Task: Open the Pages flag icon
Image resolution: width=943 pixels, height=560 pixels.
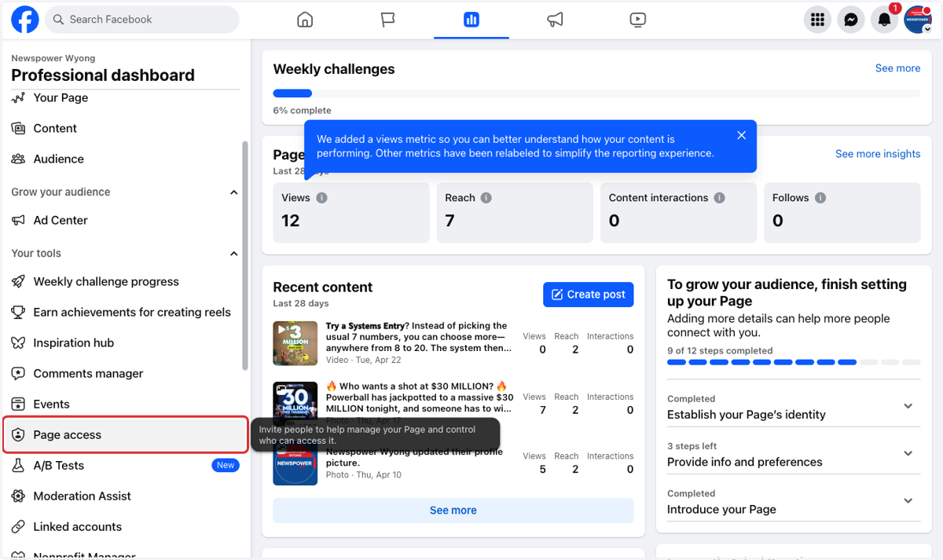Action: point(388,20)
